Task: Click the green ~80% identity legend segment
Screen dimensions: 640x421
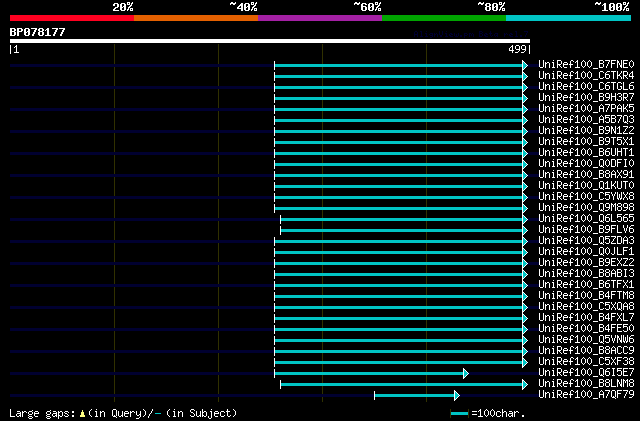Action: click(x=444, y=18)
